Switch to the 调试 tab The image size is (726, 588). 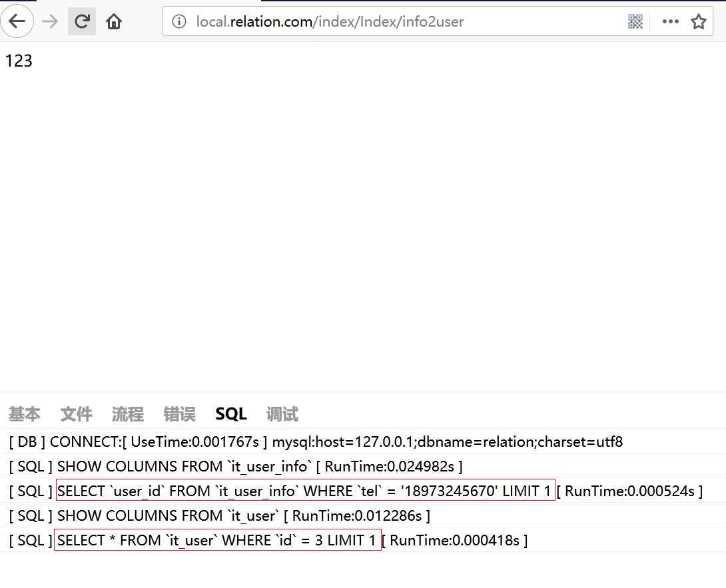click(282, 414)
